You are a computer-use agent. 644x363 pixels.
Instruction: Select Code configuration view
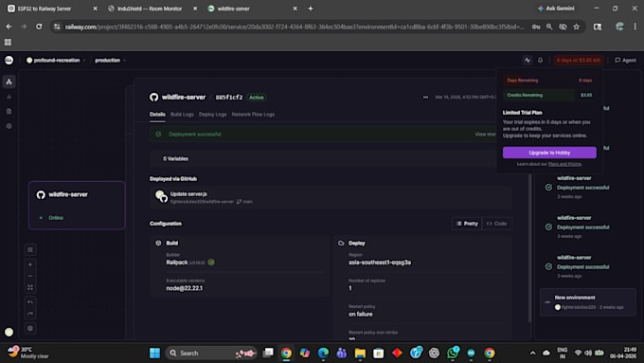(496, 224)
